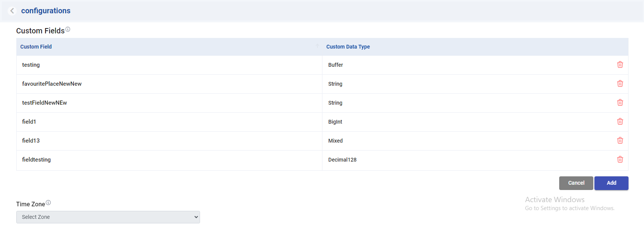Click the Add button
The image size is (644, 234).
[611, 183]
